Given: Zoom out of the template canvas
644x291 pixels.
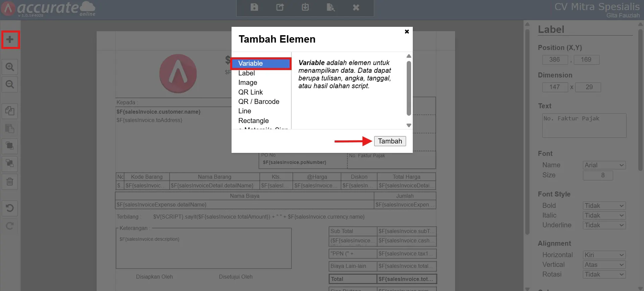Looking at the screenshot, I should pyautogui.click(x=10, y=84).
